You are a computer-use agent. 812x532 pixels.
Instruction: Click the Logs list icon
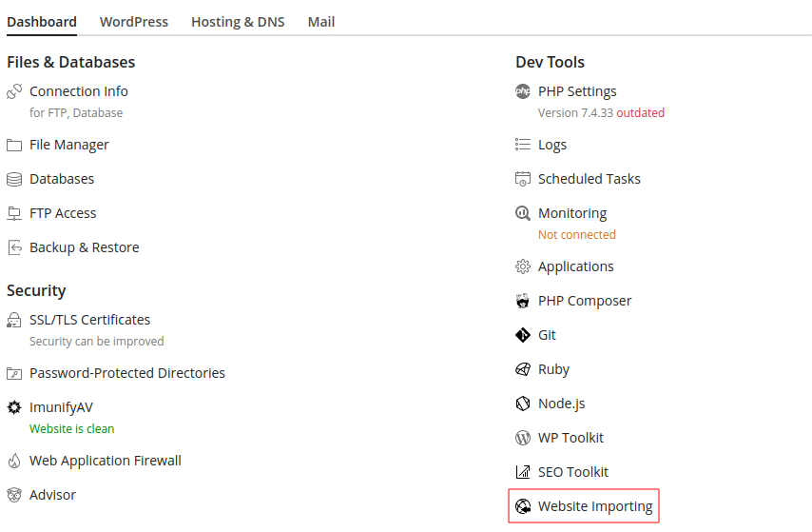523,144
